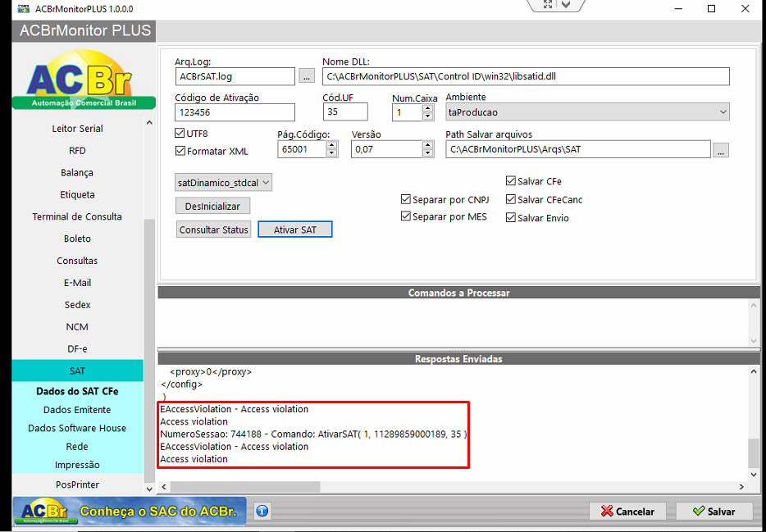Click Respostas Enviadas scroll left arrow
Viewport: 766px width, 532px height.
164,487
